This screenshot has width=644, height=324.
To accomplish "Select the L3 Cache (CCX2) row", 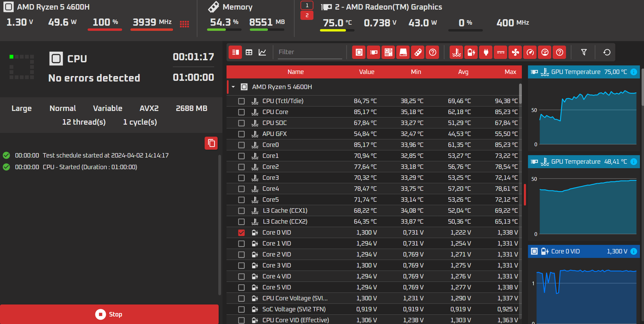I will [x=374, y=222].
